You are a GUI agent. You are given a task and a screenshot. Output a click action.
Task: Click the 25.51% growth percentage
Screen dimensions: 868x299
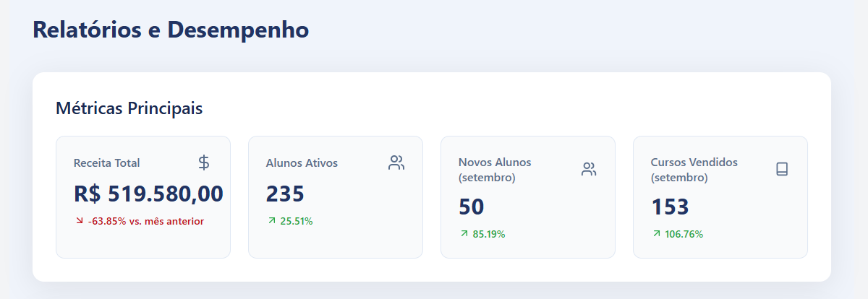(x=297, y=221)
